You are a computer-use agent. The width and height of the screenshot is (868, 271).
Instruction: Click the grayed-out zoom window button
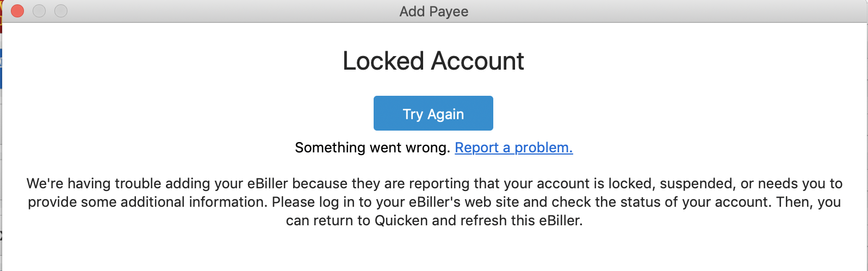[61, 11]
